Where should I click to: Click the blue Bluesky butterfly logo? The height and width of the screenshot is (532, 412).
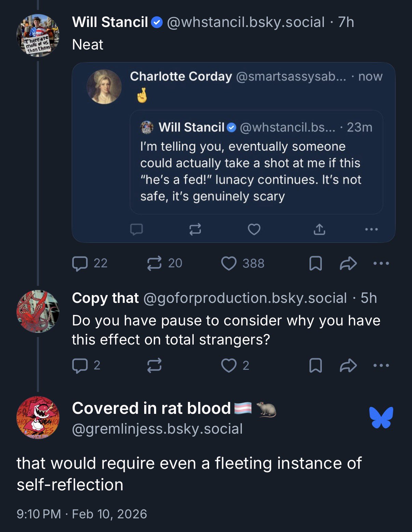[x=381, y=417]
